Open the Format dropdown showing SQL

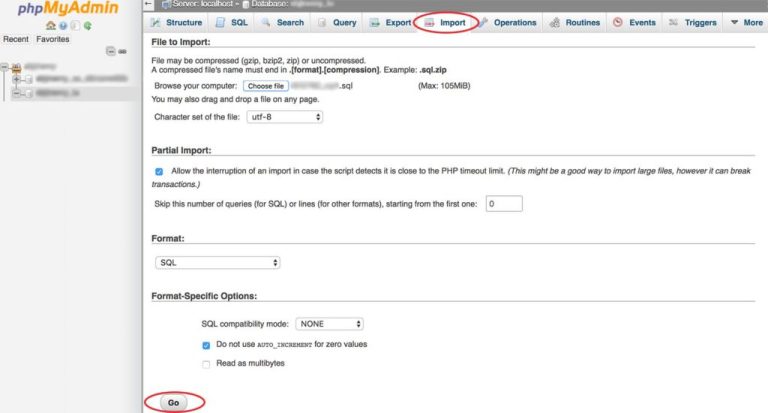coord(218,262)
